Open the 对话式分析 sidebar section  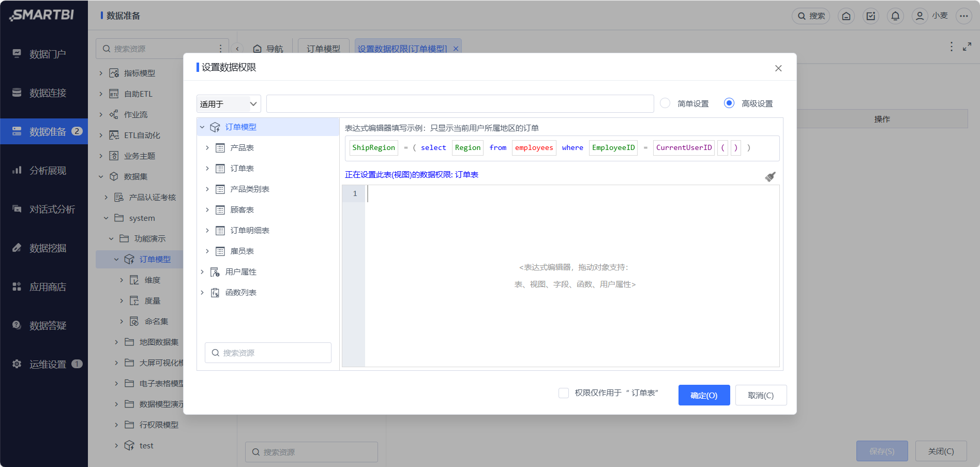click(x=44, y=209)
